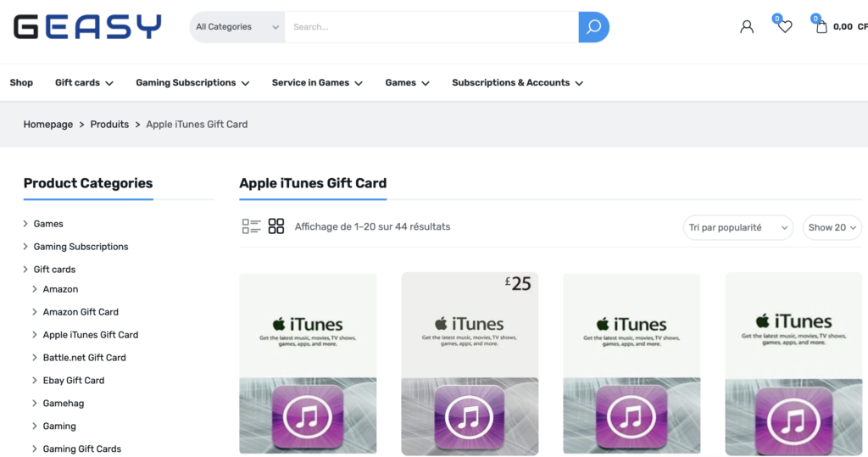Open the shopping cart icon

[821, 27]
